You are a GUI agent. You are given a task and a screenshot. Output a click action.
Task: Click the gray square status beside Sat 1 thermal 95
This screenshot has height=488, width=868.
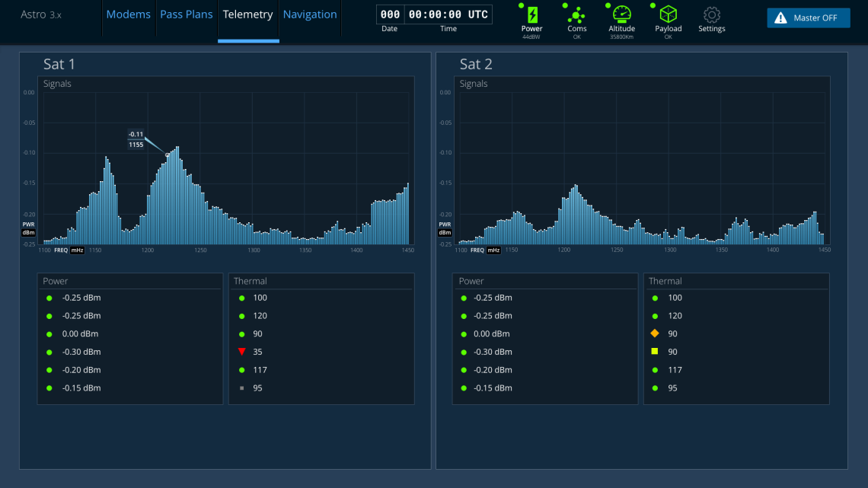(242, 388)
